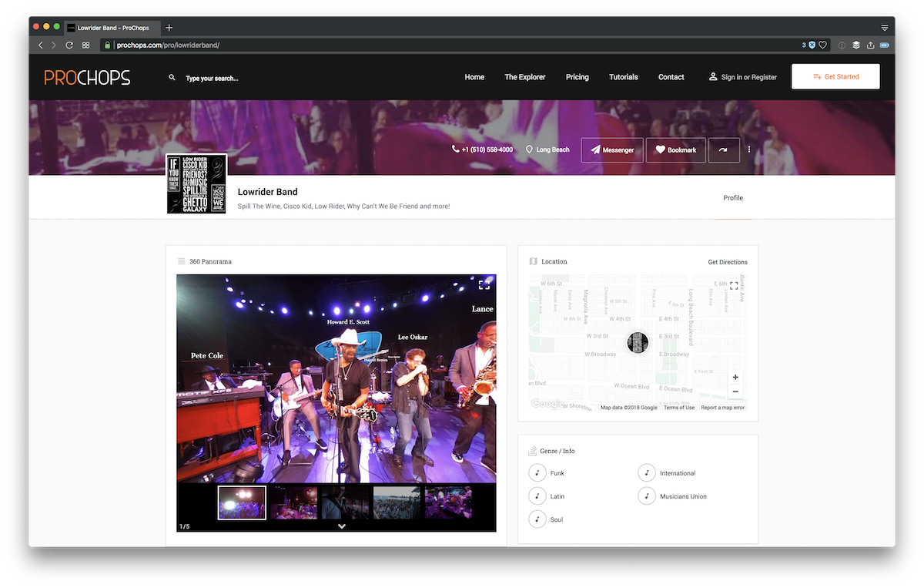Click the Genre / Info header icon

click(x=533, y=451)
